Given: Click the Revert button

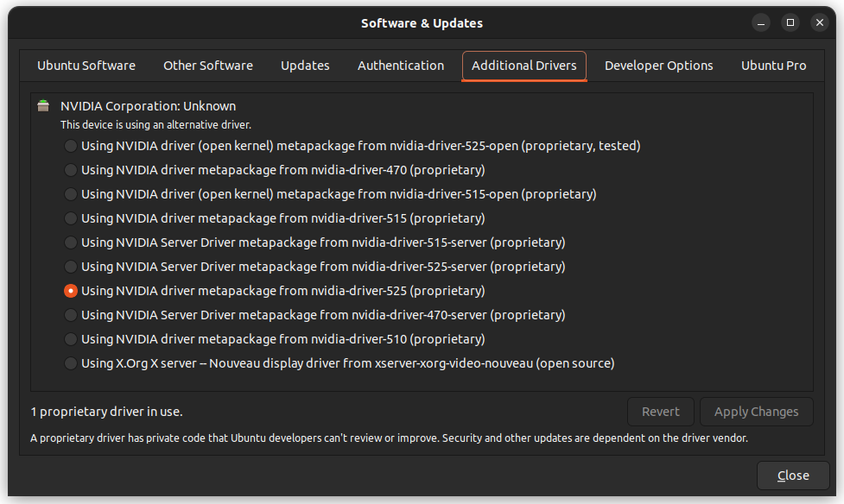Looking at the screenshot, I should (660, 412).
